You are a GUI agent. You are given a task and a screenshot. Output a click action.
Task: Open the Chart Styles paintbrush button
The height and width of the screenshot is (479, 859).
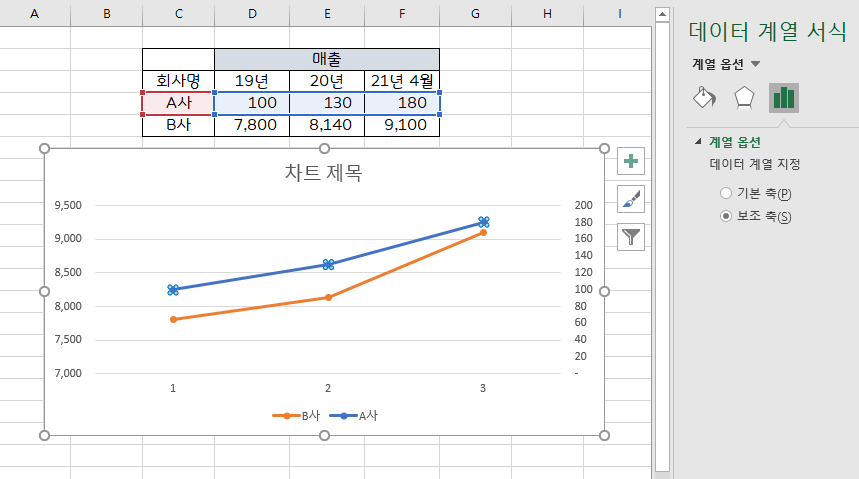[631, 199]
